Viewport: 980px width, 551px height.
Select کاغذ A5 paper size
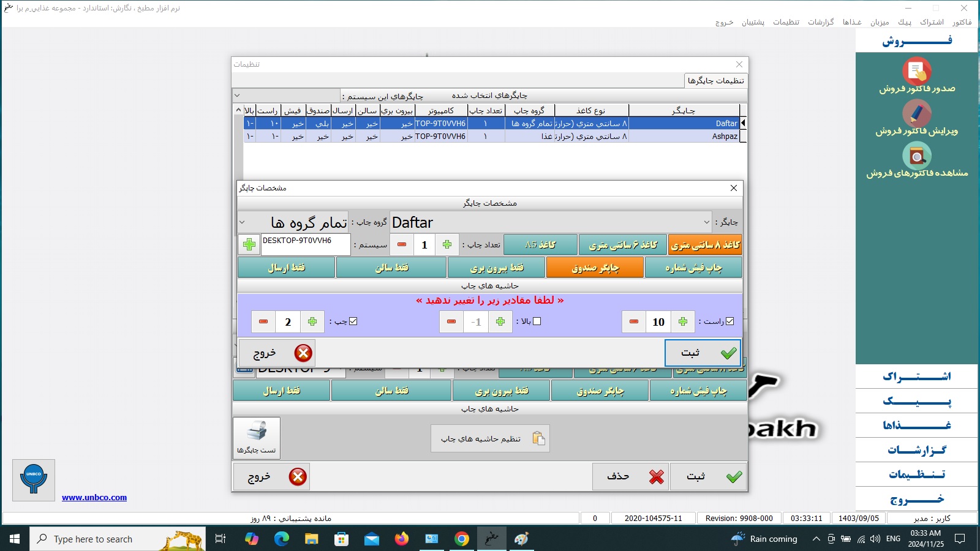tap(540, 245)
